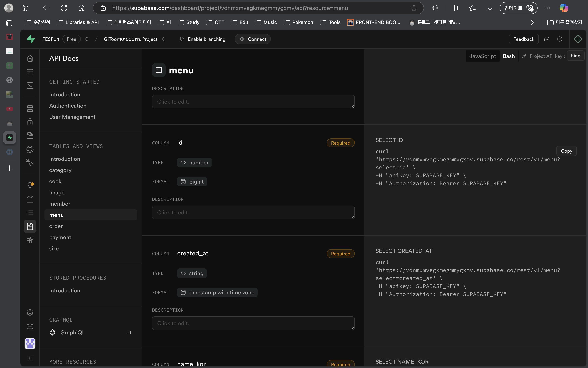Switch code examples to JavaScript
Viewport: 588px width, 368px height.
point(482,56)
